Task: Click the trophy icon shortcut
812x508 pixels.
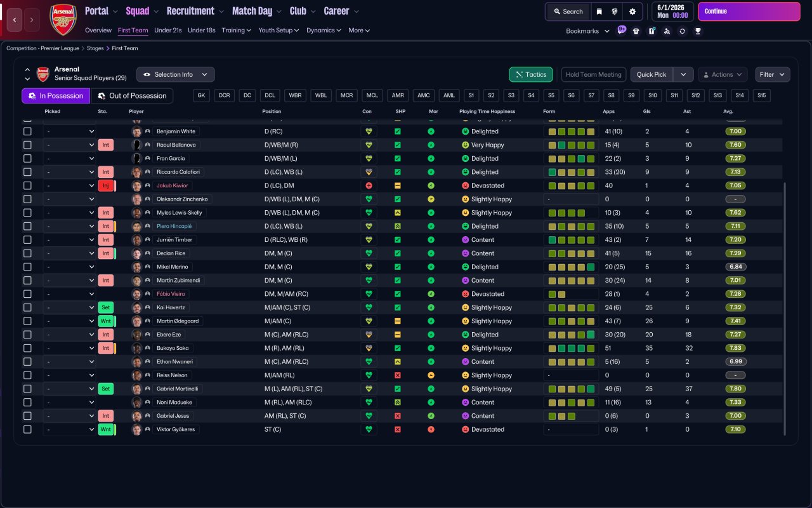Action: pos(697,31)
